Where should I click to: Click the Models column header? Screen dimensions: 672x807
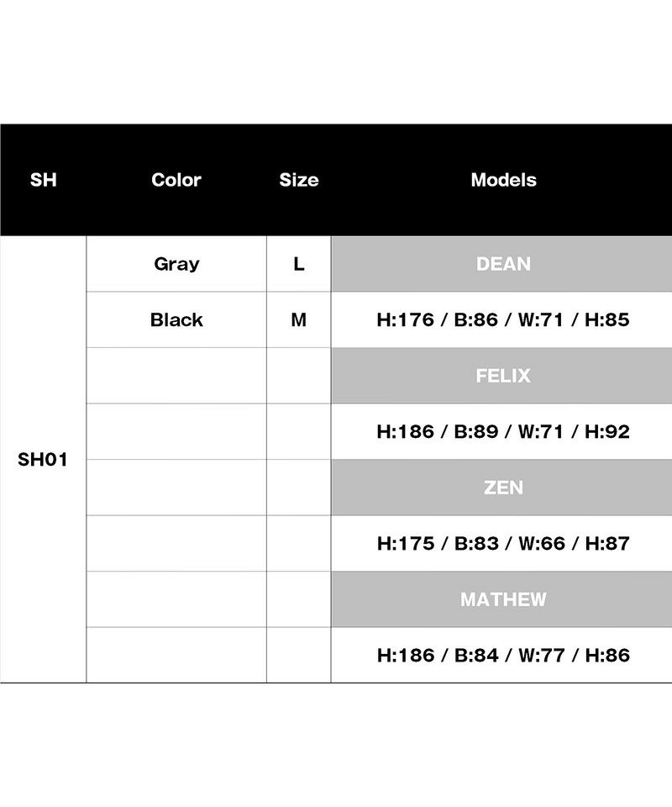pyautogui.click(x=503, y=180)
